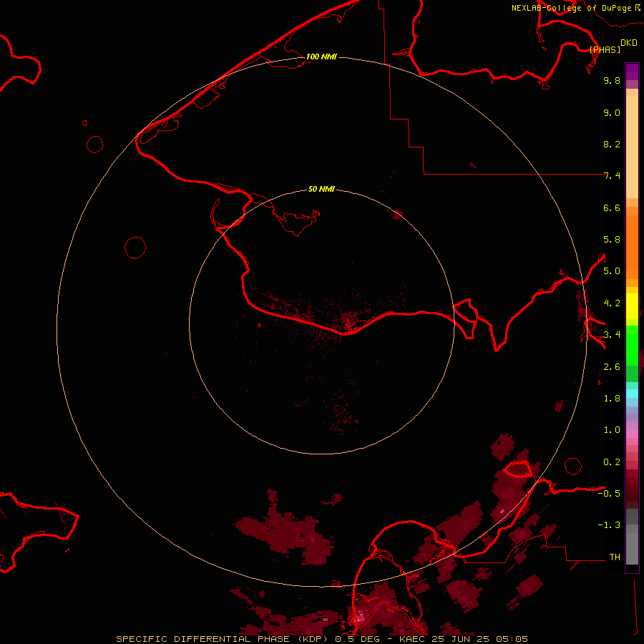Image resolution: width=644 pixels, height=644 pixels.
Task: Click the 1.8 value on the color scale
Action: point(612,399)
